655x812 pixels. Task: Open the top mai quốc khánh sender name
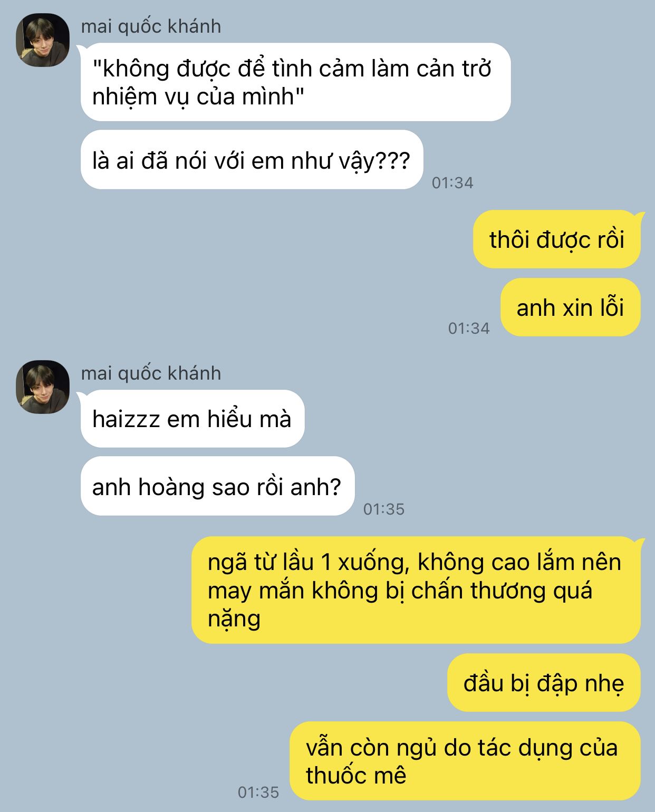pos(151,26)
